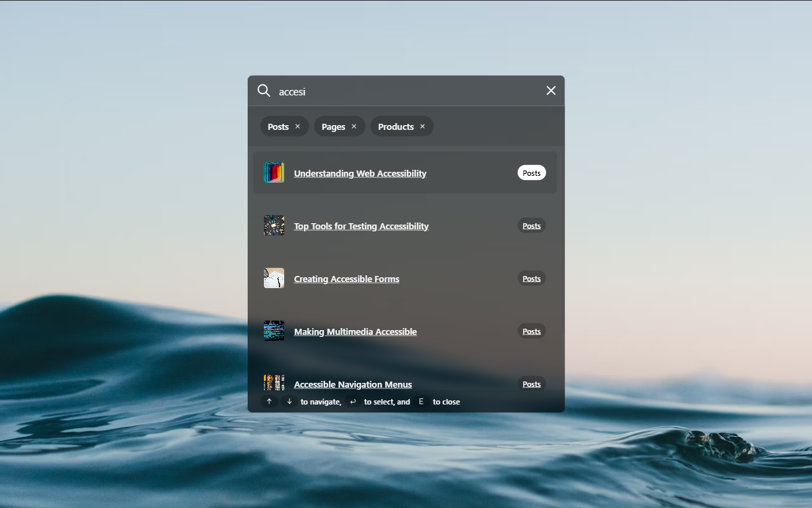Click Posts badge on Accessible Navigation Menus
This screenshot has width=812, height=508.
coord(532,384)
